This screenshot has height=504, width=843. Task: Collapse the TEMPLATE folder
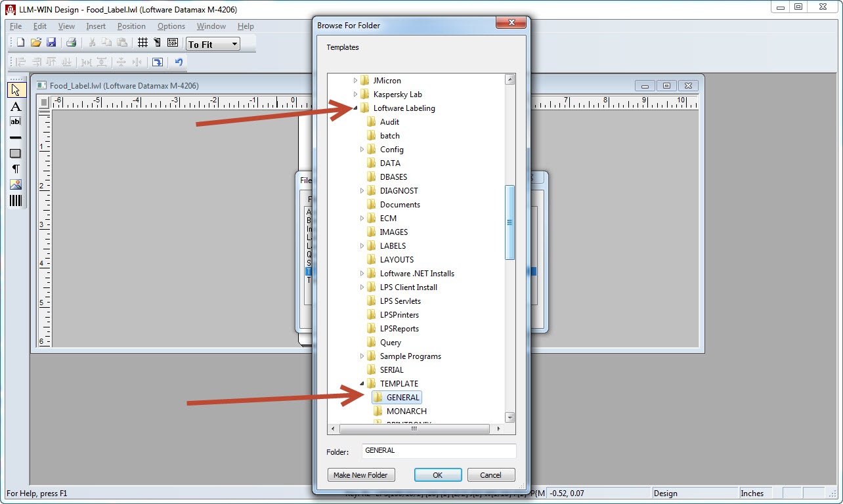[362, 384]
